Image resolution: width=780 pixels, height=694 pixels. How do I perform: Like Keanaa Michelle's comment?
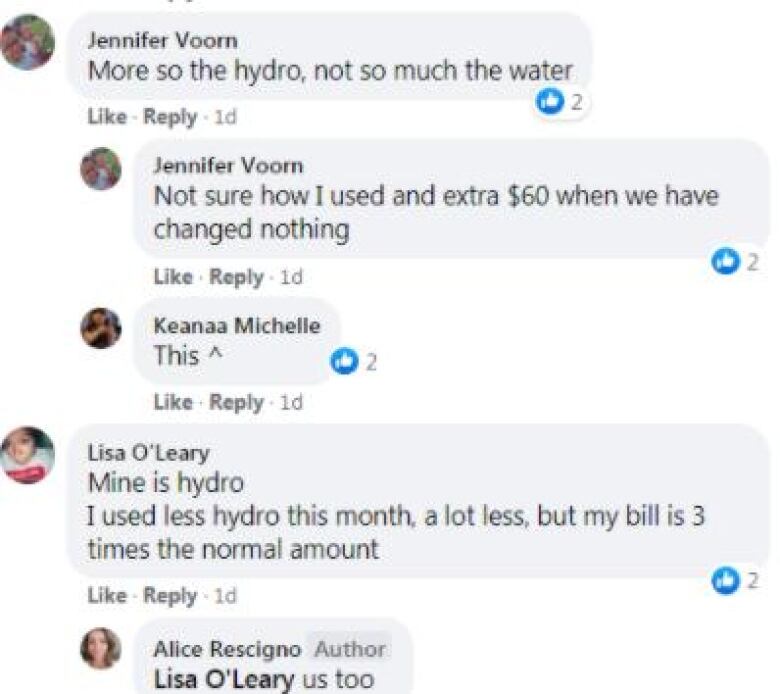pyautogui.click(x=172, y=402)
